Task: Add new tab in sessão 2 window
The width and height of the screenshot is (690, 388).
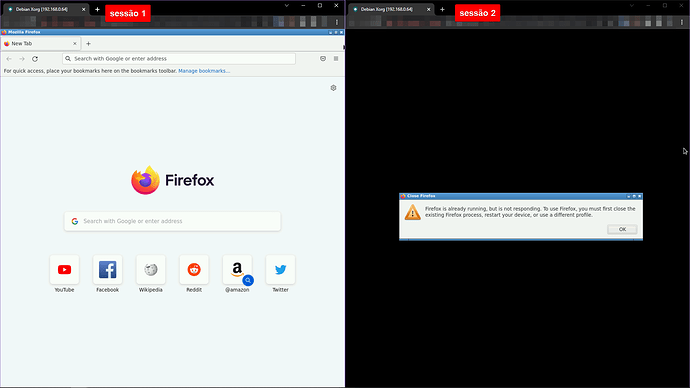Action: coord(442,9)
